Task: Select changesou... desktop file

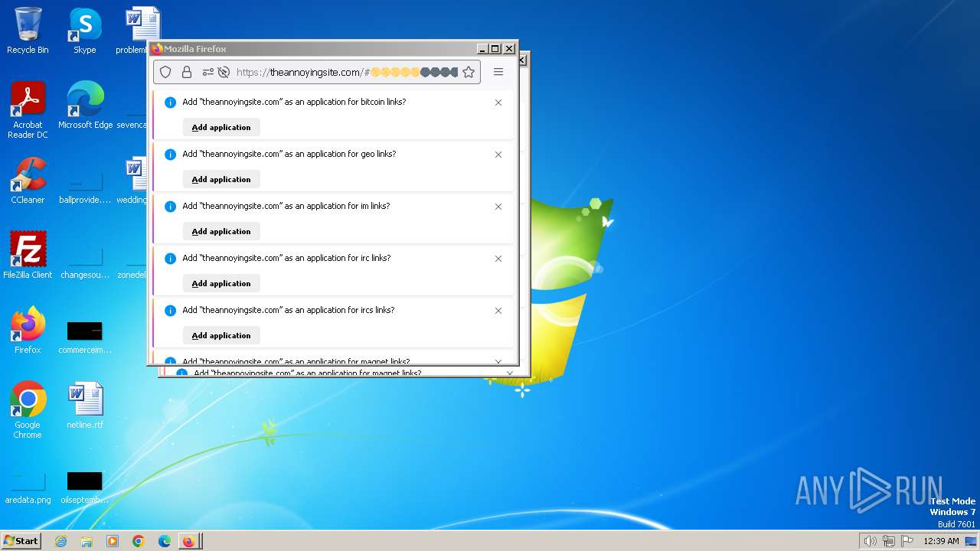Action: point(85,262)
